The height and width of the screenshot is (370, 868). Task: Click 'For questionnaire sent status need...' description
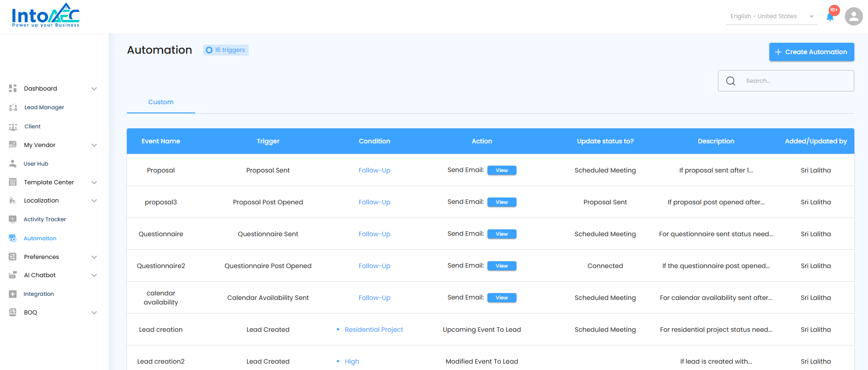pos(716,234)
